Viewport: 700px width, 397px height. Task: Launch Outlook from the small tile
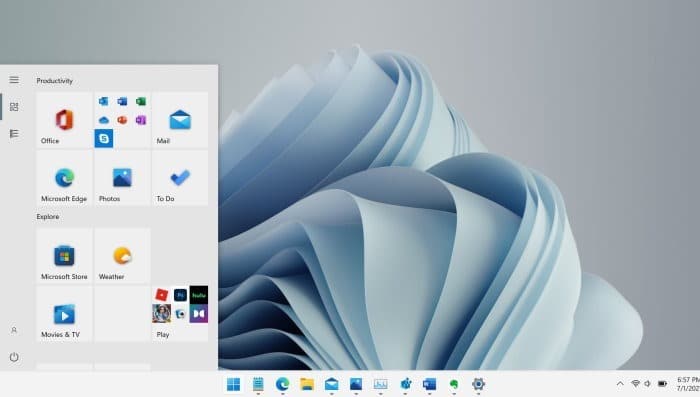(104, 101)
